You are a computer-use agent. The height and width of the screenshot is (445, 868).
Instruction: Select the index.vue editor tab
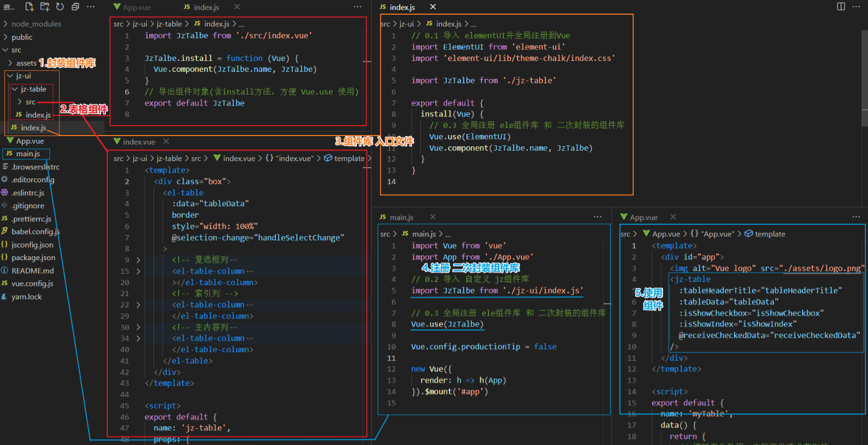pos(134,141)
